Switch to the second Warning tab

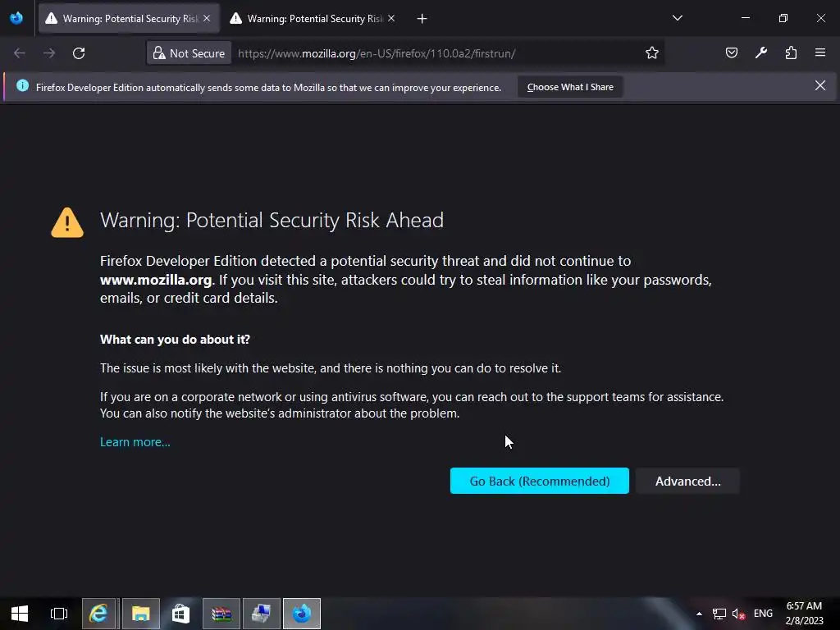pos(313,19)
